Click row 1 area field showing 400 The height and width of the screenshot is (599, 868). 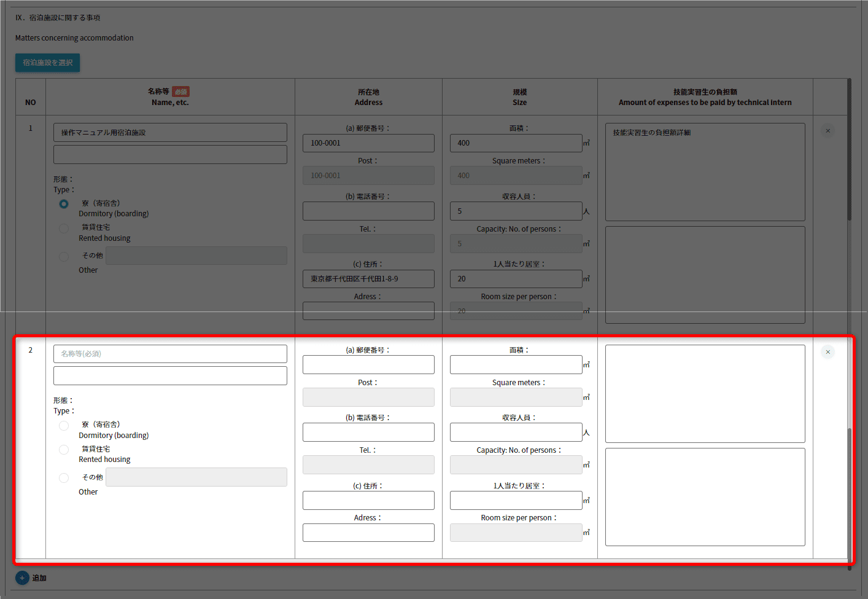click(516, 143)
